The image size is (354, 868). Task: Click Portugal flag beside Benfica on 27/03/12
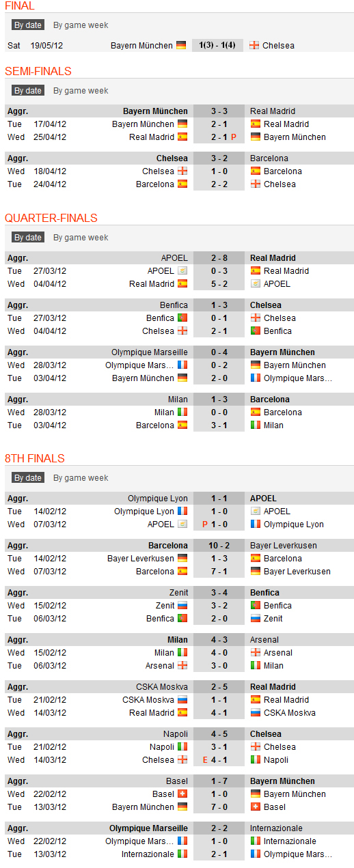pyautogui.click(x=182, y=318)
